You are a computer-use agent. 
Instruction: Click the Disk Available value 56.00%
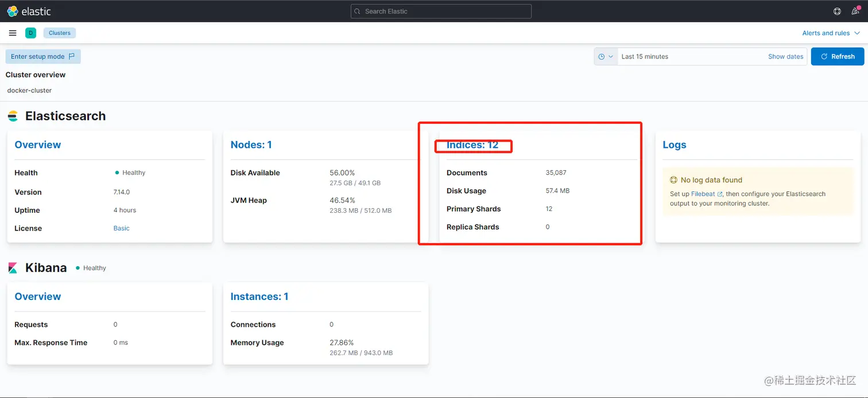click(342, 173)
